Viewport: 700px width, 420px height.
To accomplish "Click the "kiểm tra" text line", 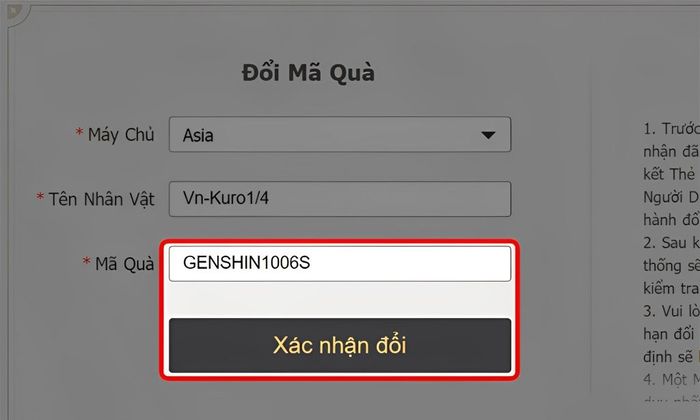I will coord(671,288).
